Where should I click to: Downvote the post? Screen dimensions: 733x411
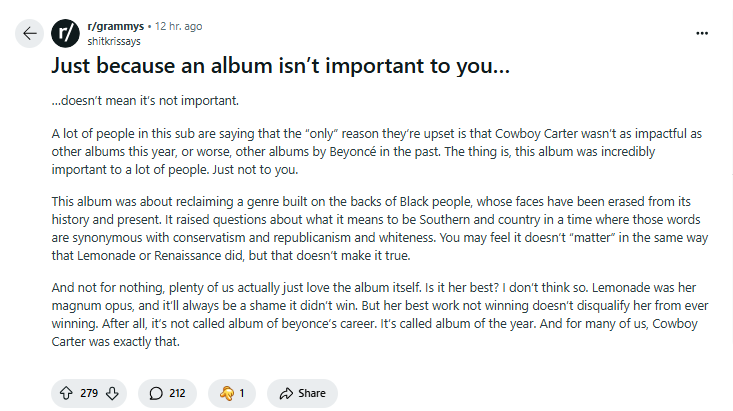(x=112, y=393)
